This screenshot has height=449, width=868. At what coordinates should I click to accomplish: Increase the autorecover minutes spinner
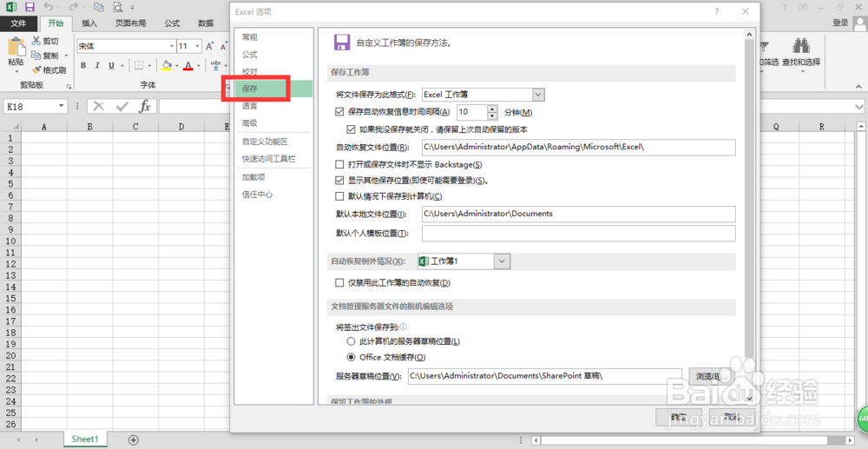pyautogui.click(x=493, y=109)
